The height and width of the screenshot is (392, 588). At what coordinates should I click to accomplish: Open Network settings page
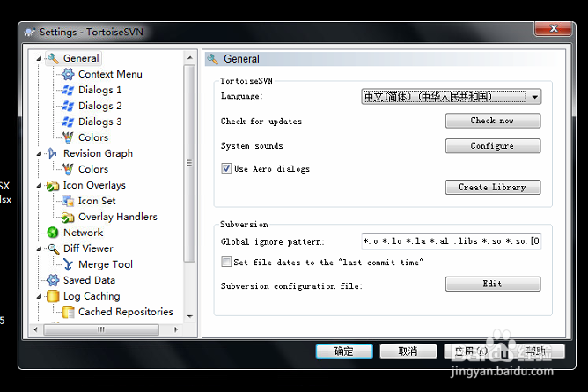[83, 233]
